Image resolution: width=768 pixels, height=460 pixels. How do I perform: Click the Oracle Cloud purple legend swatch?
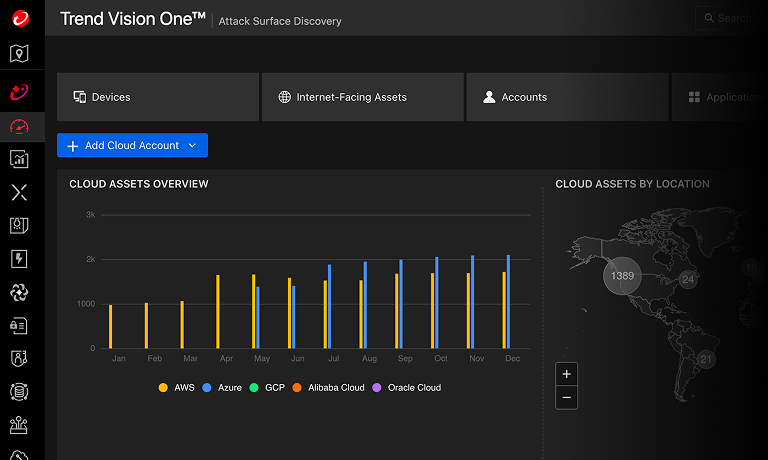point(377,387)
